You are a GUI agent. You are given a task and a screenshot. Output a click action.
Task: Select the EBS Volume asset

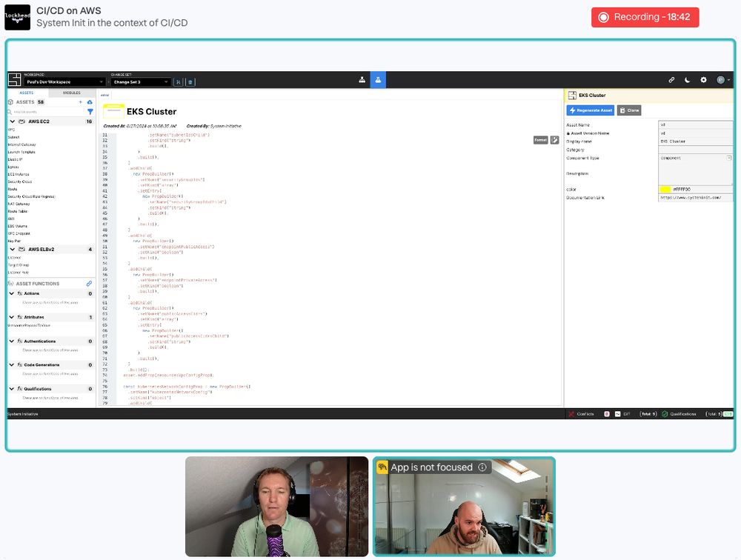tap(18, 227)
